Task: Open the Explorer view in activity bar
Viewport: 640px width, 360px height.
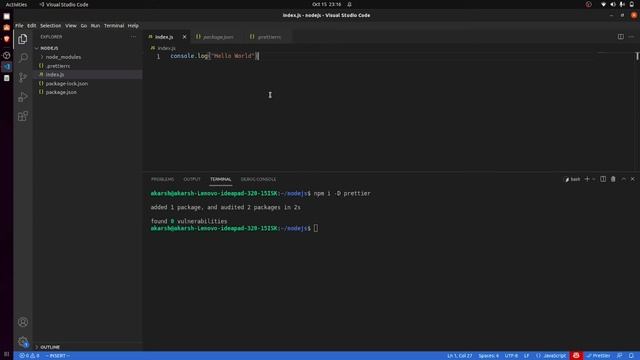Action: [x=23, y=39]
